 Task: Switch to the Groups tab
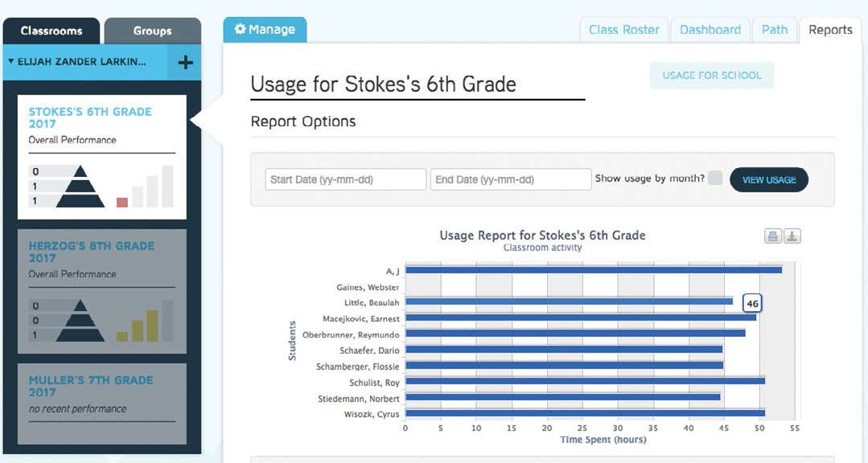click(x=152, y=30)
